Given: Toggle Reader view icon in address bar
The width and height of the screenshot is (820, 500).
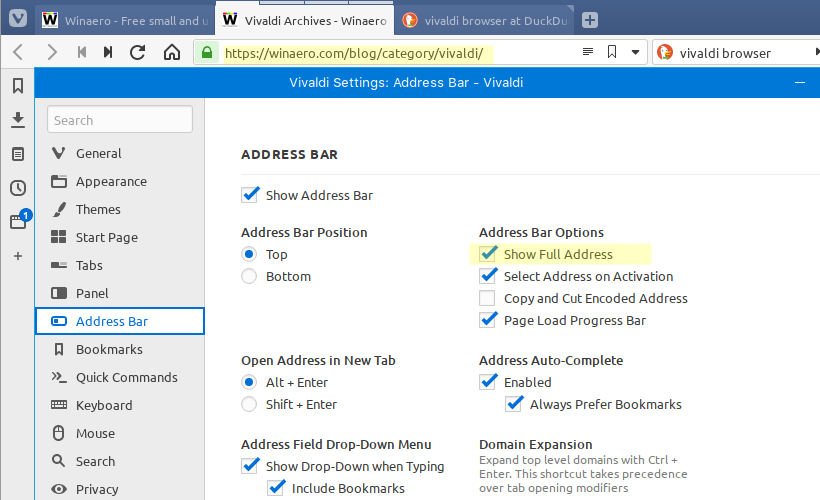Looking at the screenshot, I should 588,51.
